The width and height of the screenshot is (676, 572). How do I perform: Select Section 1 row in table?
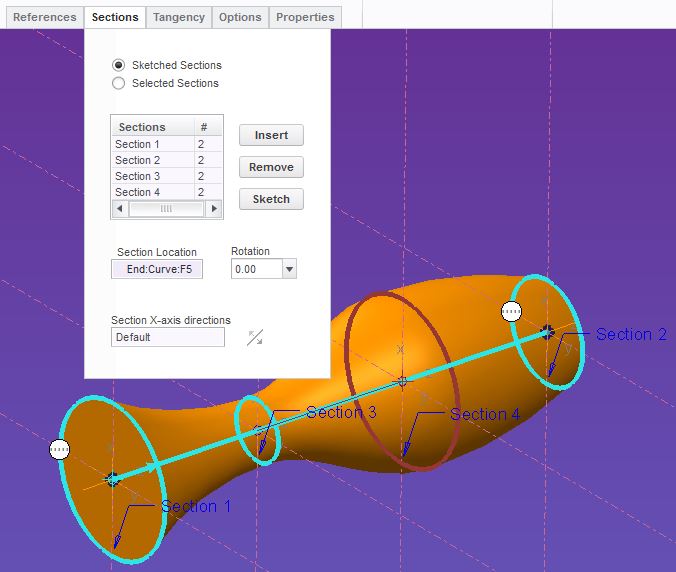point(167,144)
